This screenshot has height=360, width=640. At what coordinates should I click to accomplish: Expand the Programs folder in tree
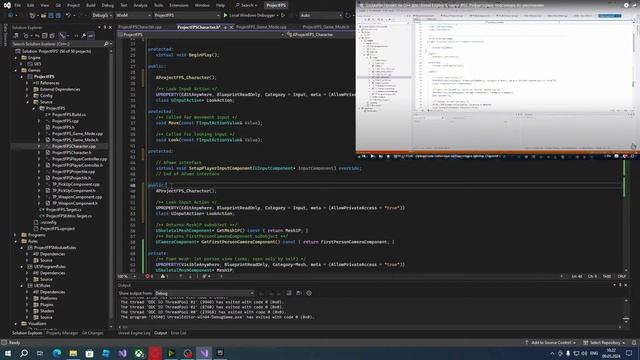pos(16,235)
